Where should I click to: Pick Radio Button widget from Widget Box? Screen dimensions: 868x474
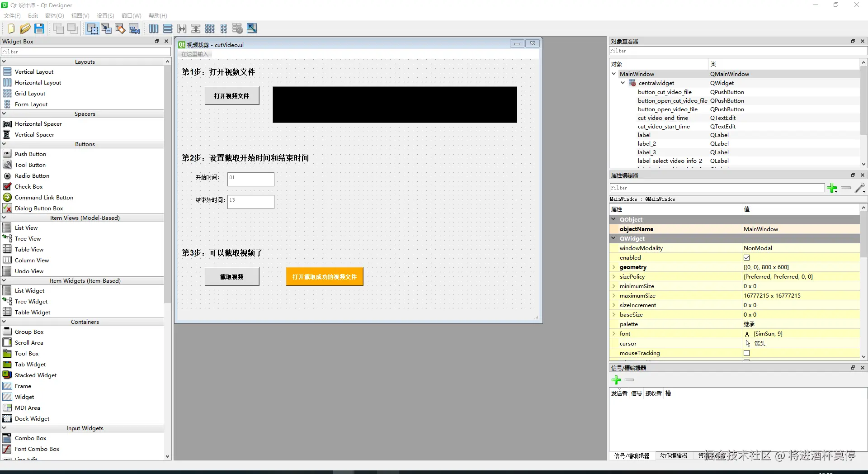(32, 175)
